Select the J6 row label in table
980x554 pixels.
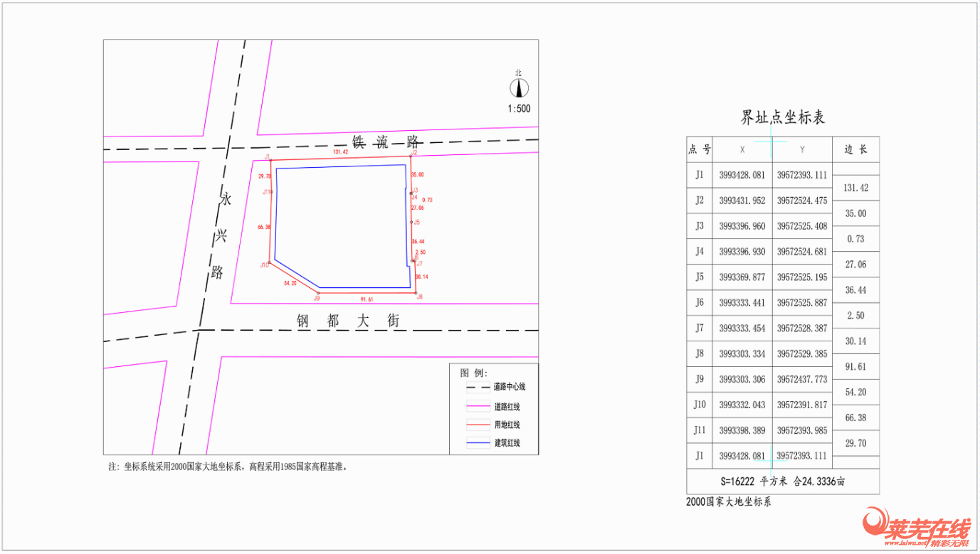pyautogui.click(x=700, y=302)
